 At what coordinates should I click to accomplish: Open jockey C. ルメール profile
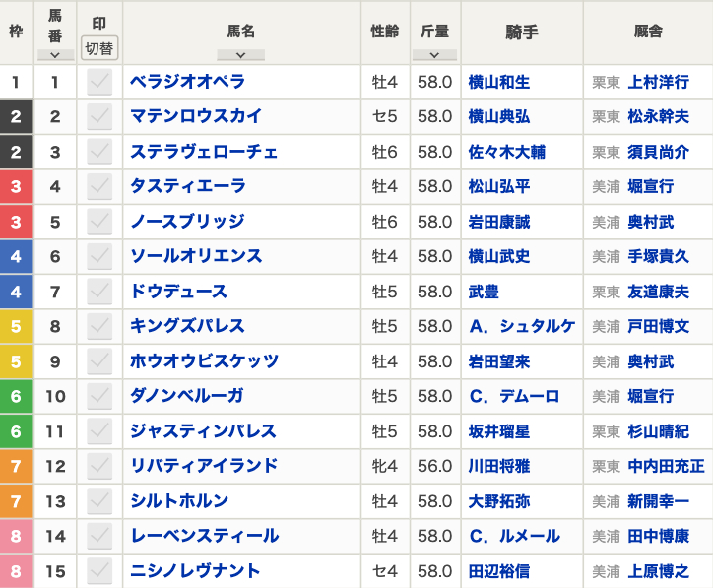[x=514, y=536]
